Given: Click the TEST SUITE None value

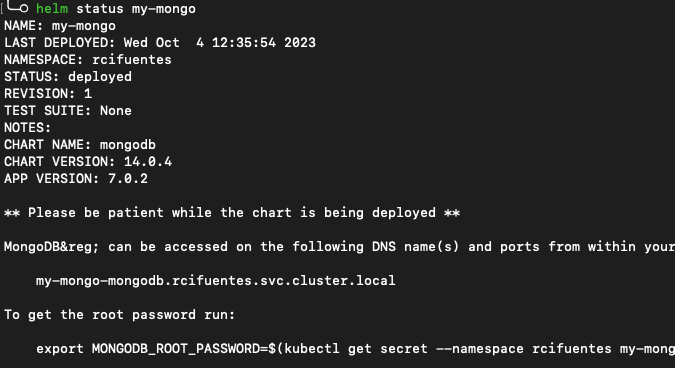Looking at the screenshot, I should [x=116, y=111].
